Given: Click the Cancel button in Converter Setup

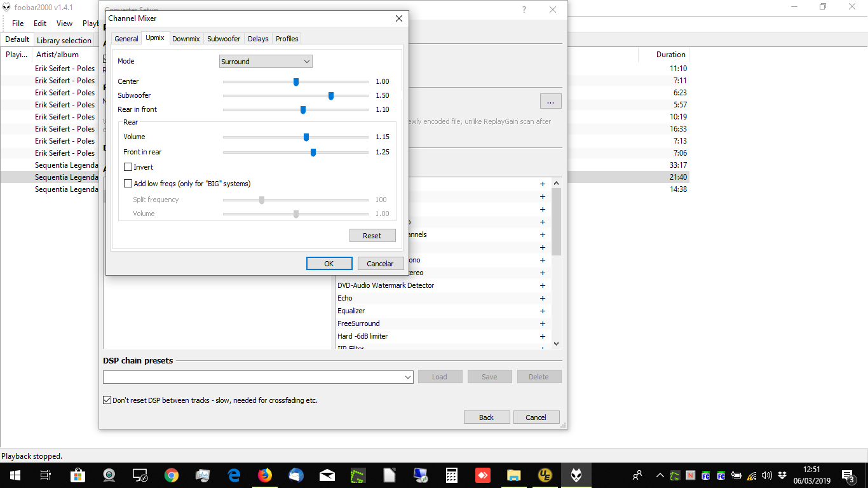Looking at the screenshot, I should point(536,417).
